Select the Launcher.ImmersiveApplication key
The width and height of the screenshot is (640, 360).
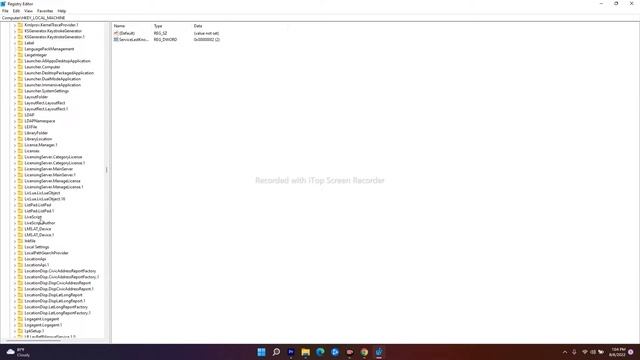pos(53,85)
